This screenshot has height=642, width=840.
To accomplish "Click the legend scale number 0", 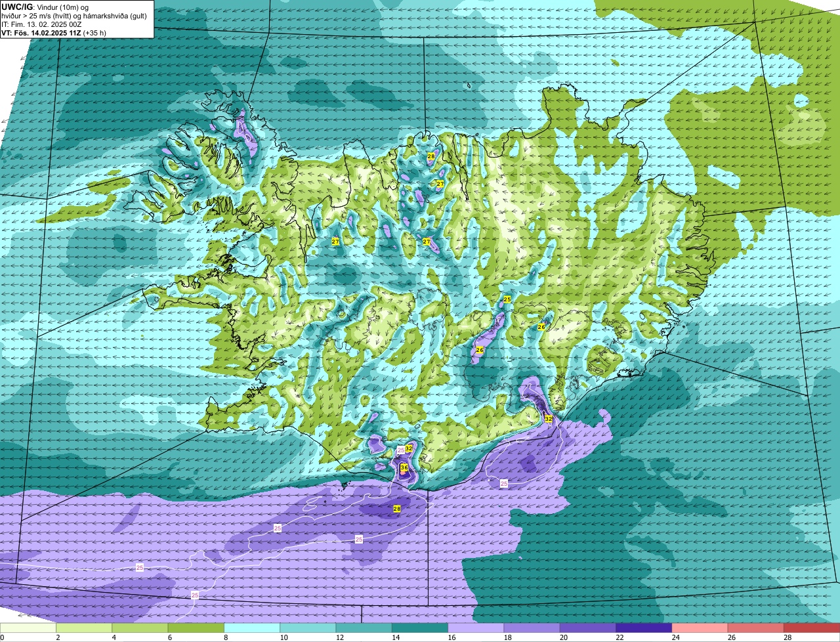I will click(2, 637).
